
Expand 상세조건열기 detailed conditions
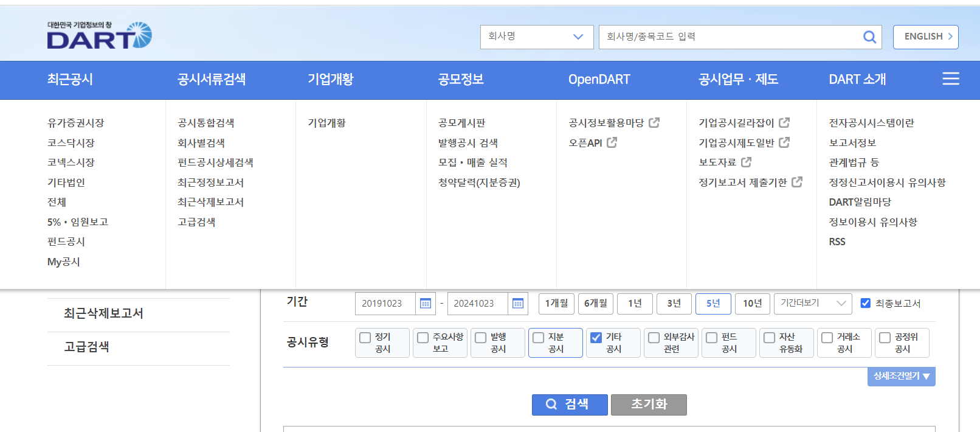tap(901, 376)
